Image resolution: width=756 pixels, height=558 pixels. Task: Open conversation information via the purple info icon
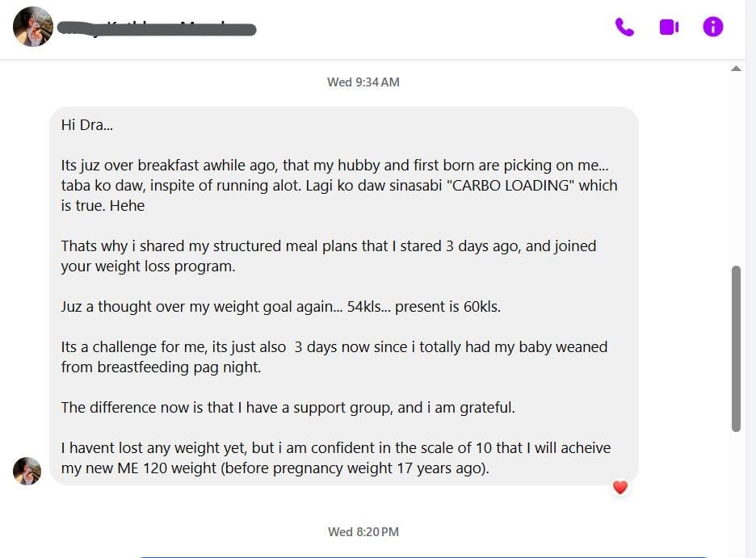[712, 27]
